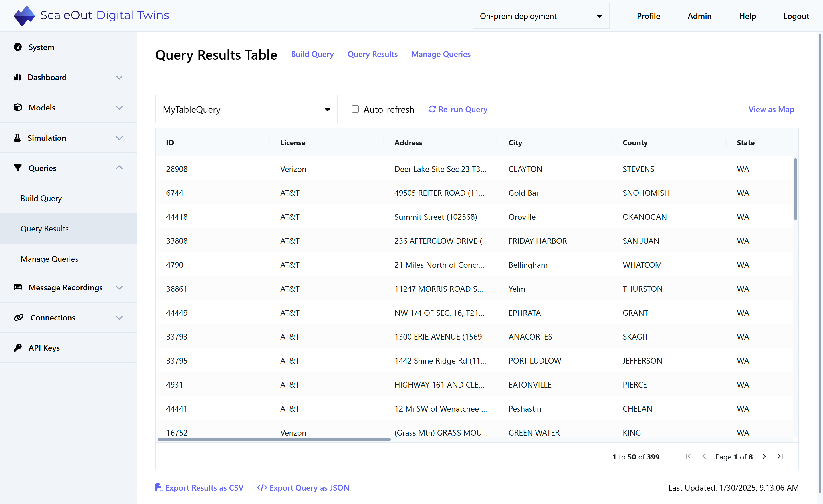
Task: Open the Admin page
Action: click(699, 16)
